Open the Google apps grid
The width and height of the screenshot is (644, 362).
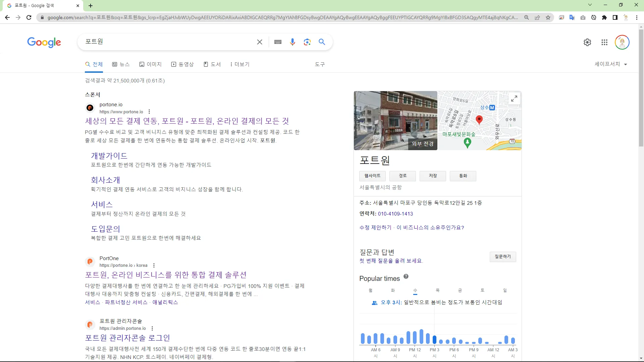click(x=604, y=42)
